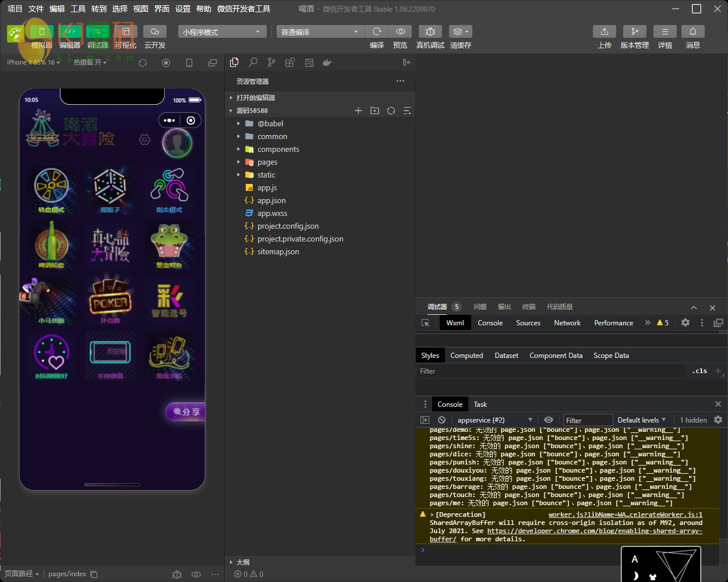The height and width of the screenshot is (582, 728).
Task: Open Version Management (版本管理)
Action: 634,31
